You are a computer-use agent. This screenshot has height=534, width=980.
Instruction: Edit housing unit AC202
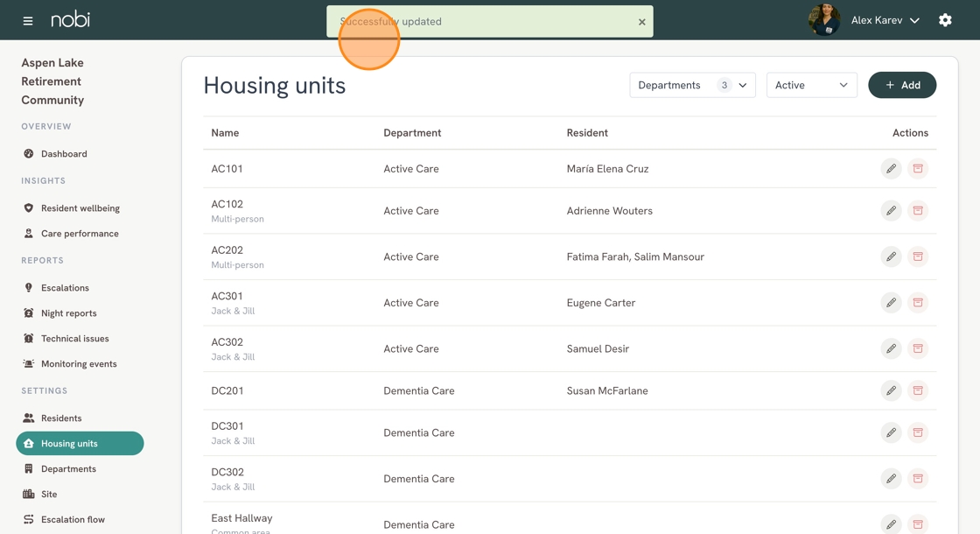point(891,256)
